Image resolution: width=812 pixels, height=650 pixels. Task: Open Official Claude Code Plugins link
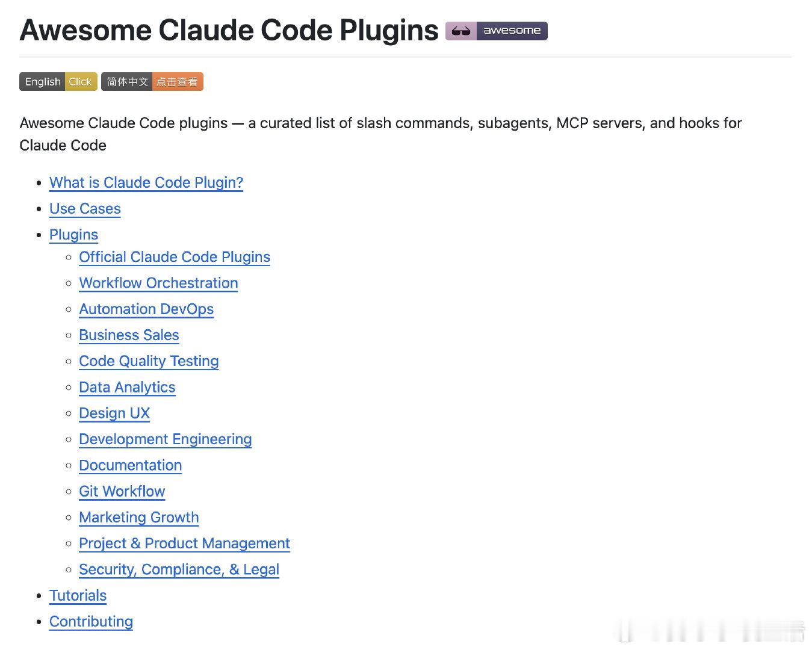coord(175,257)
